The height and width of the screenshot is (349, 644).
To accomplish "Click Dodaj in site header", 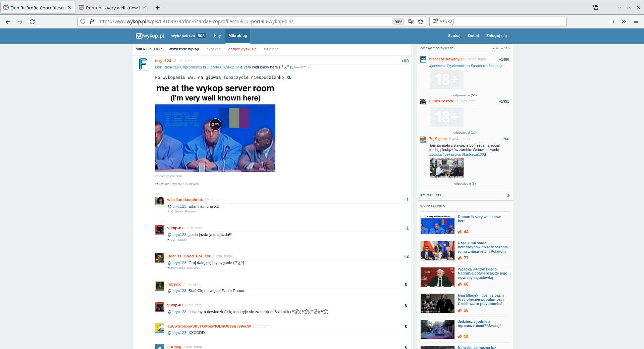I will click(x=473, y=36).
